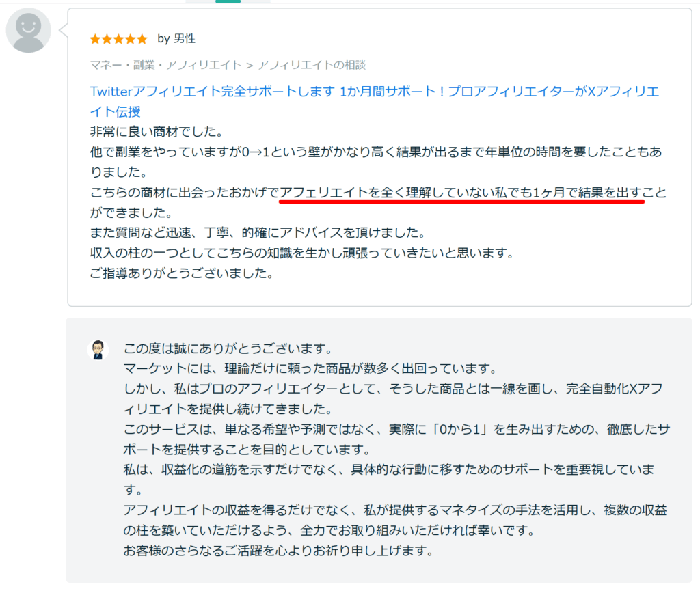Click the reply line starting マーケットには
The height and width of the screenshot is (591, 700).
[309, 368]
